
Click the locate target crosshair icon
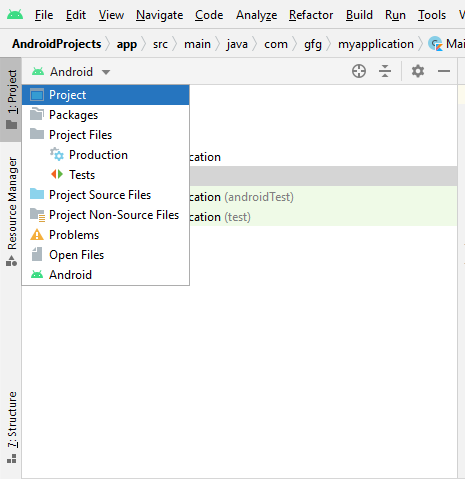359,71
